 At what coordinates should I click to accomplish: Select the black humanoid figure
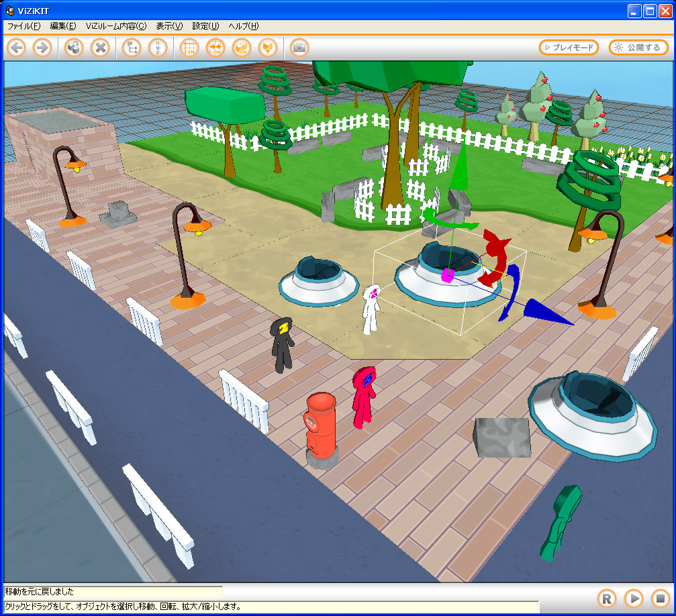coord(283,345)
